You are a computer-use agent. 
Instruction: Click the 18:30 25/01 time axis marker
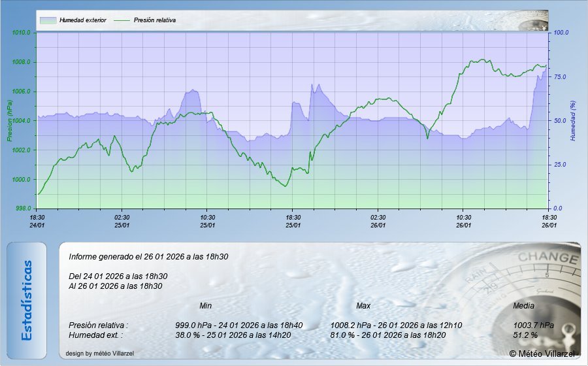pos(293,221)
